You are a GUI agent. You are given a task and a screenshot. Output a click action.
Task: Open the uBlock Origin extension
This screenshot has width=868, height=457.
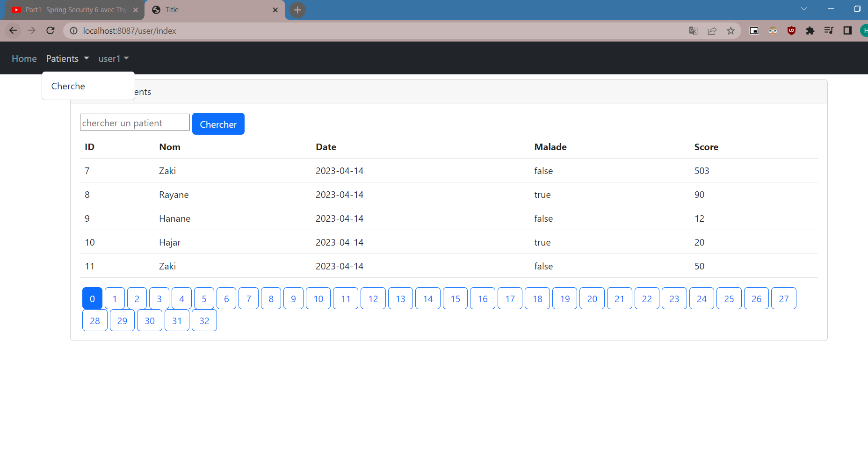[791, 30]
